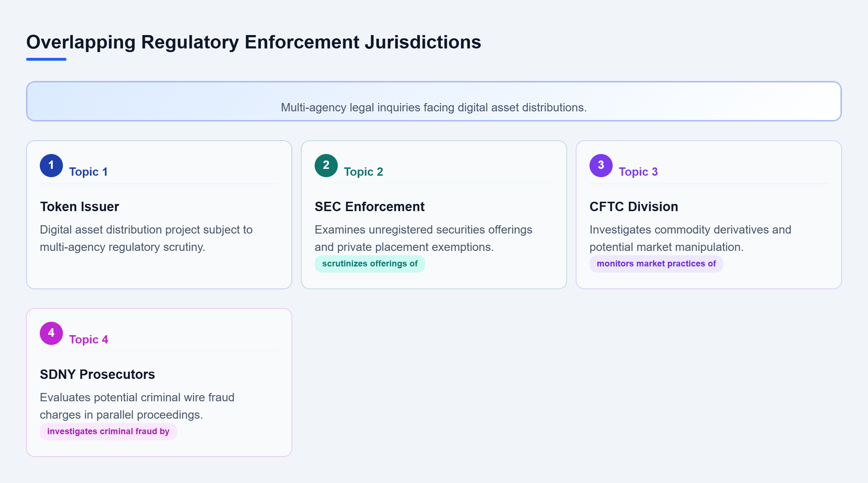Click the criminal wire fraud description
This screenshot has width=868, height=483.
pyautogui.click(x=137, y=406)
